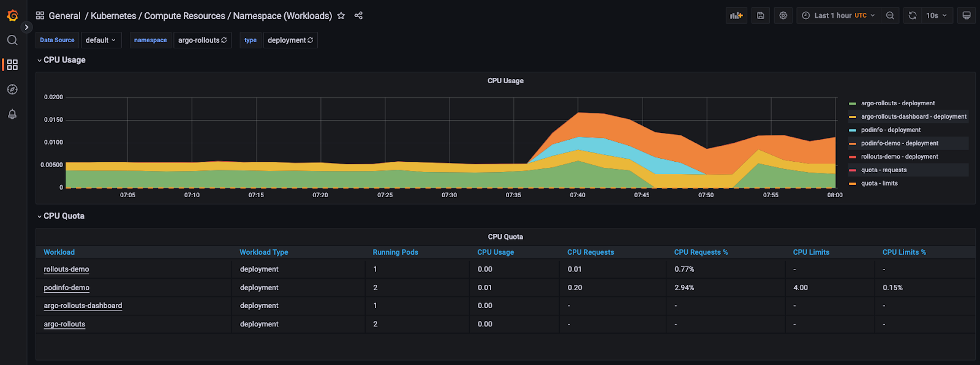Click the namespace variable label
The height and width of the screenshot is (365, 980).
[x=150, y=40]
